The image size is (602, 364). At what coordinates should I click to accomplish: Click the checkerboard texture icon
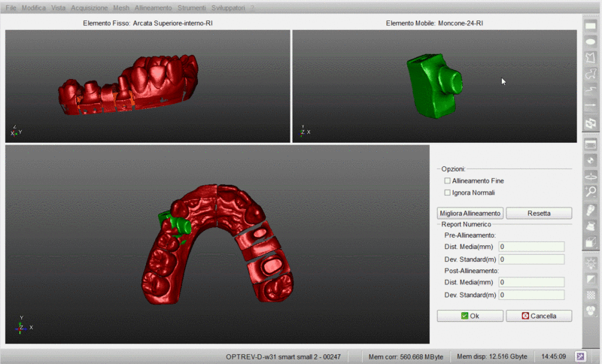click(591, 294)
